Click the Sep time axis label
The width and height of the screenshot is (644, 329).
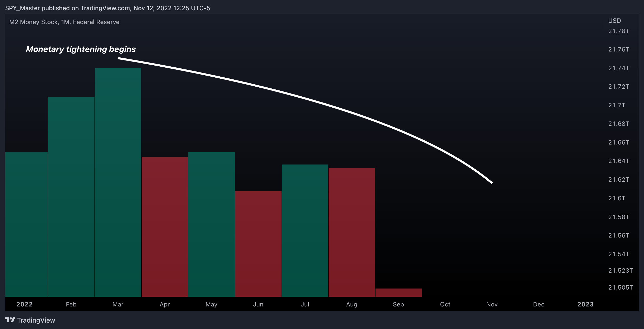(399, 304)
